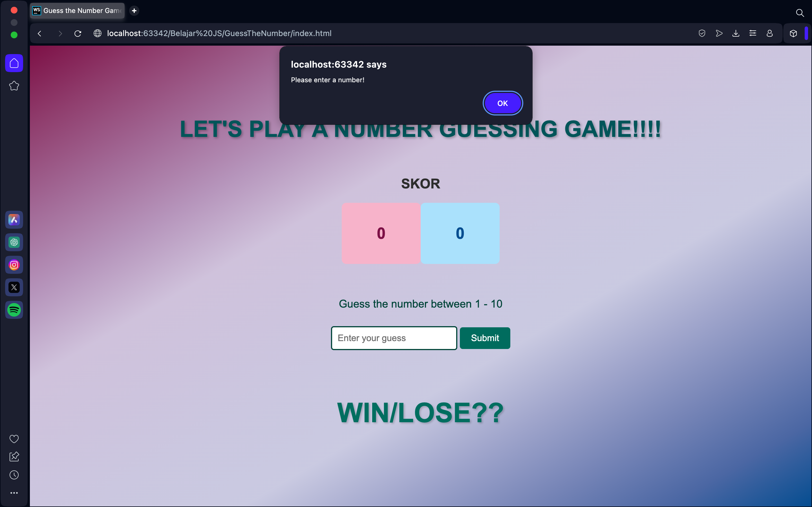
Task: Click the X (Twitter) icon in dock
Action: tap(14, 287)
